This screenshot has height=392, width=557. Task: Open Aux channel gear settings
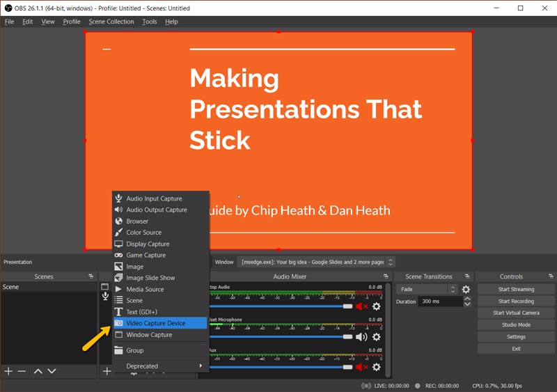377,367
